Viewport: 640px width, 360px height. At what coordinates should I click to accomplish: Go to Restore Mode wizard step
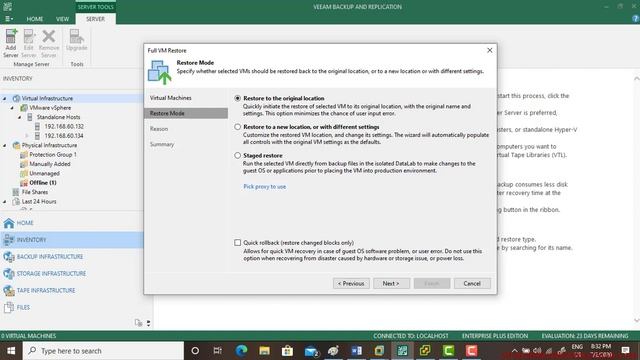pos(186,113)
